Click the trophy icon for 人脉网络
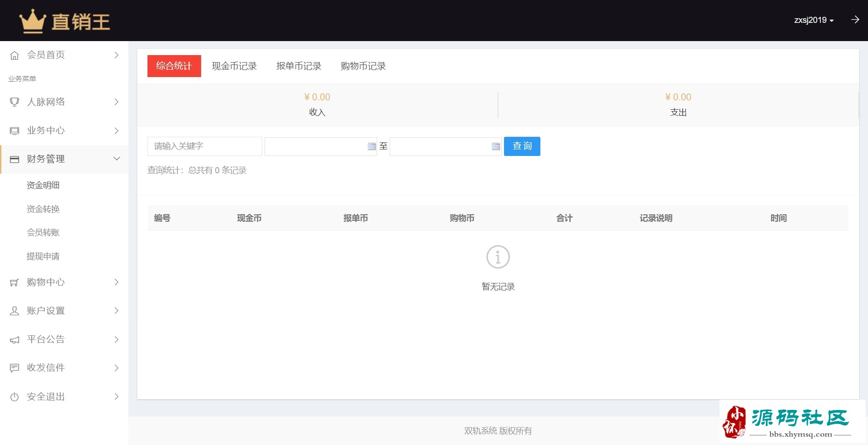 tap(14, 102)
